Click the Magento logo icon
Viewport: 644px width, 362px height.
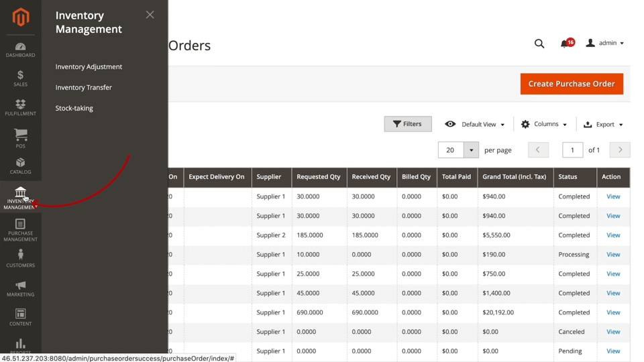tap(21, 17)
